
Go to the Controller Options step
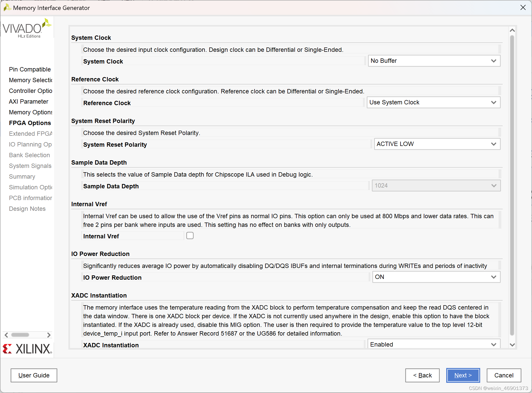31,91
